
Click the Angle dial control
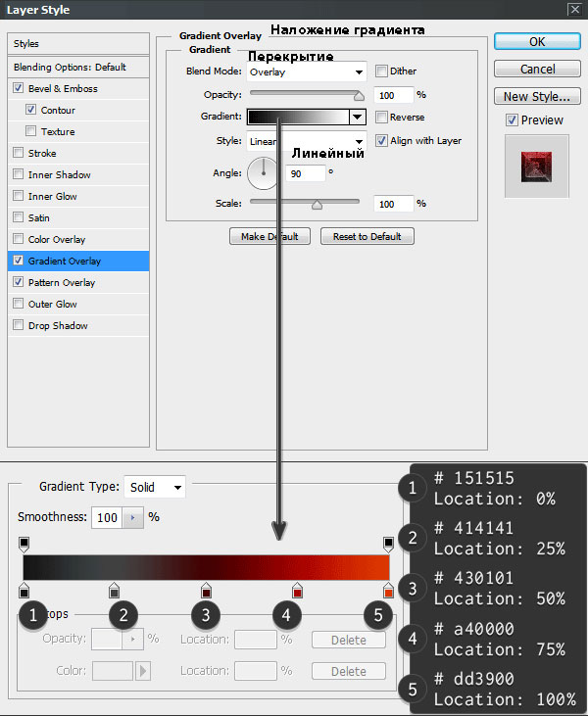coord(264,173)
